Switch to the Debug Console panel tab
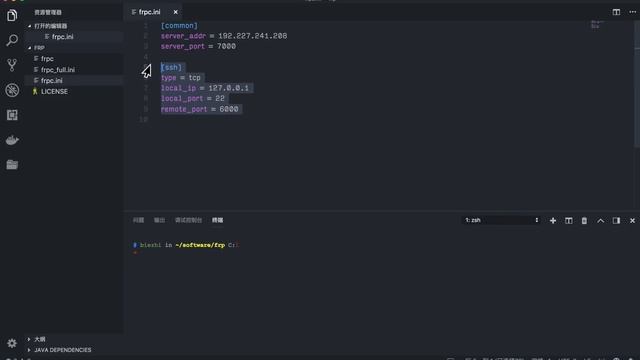 pos(189,220)
